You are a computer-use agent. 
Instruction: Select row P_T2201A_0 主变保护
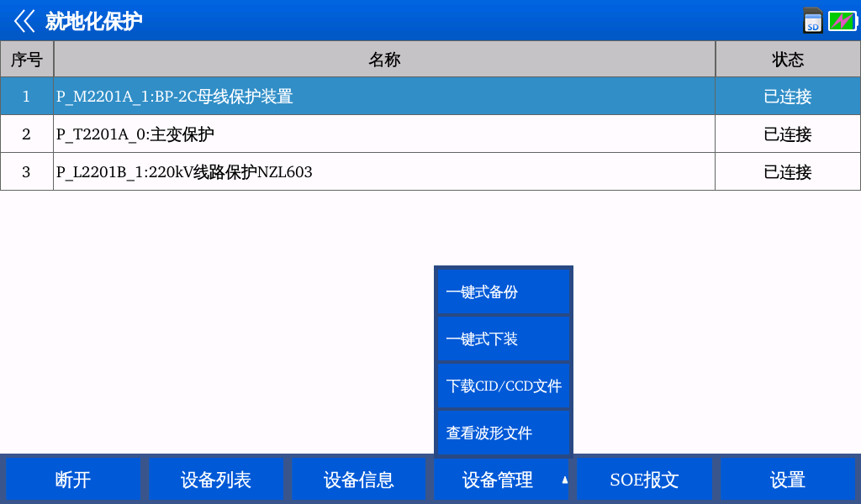point(384,134)
